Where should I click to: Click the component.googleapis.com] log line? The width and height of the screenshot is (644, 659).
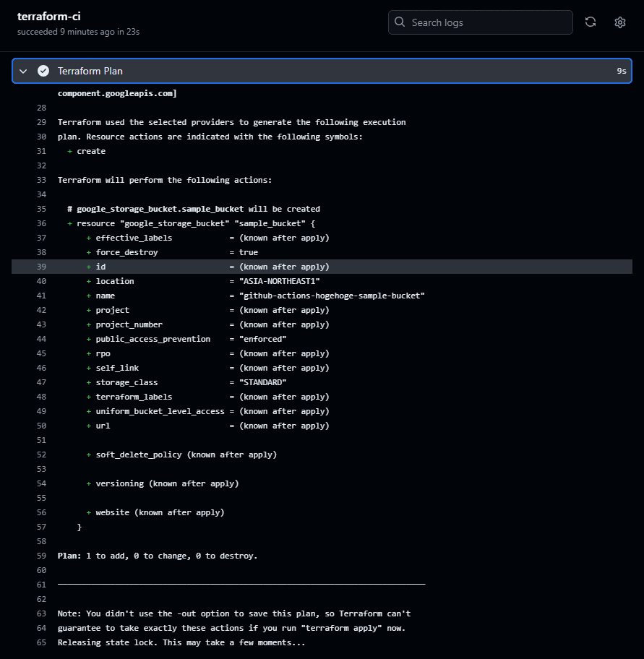click(117, 93)
